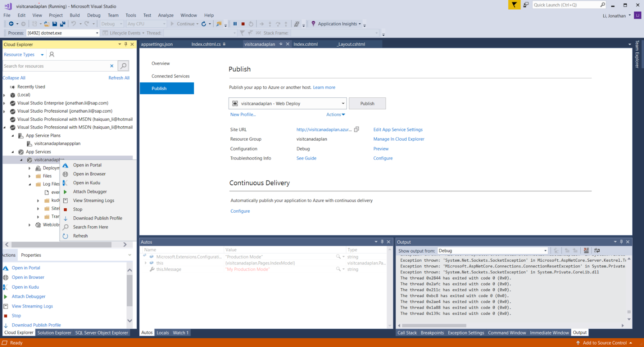Viewport: 644px width, 347px height.
Task: Expand the (Local) tree node
Action: pos(4,95)
